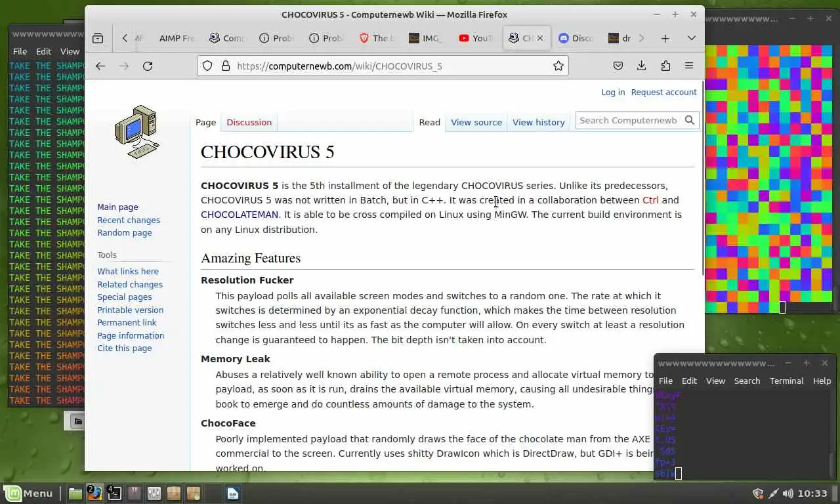Open the Firefox hamburger application menu
The image size is (840, 504).
689,66
